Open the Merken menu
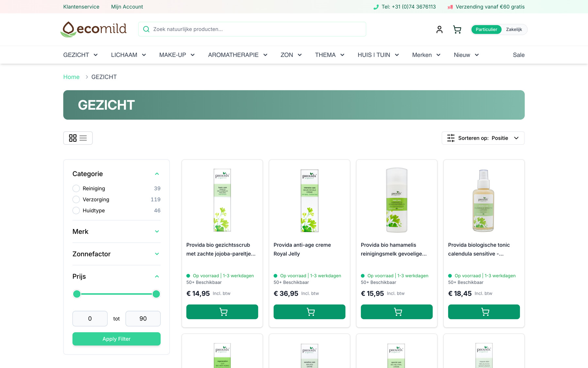The height and width of the screenshot is (368, 588). [426, 55]
